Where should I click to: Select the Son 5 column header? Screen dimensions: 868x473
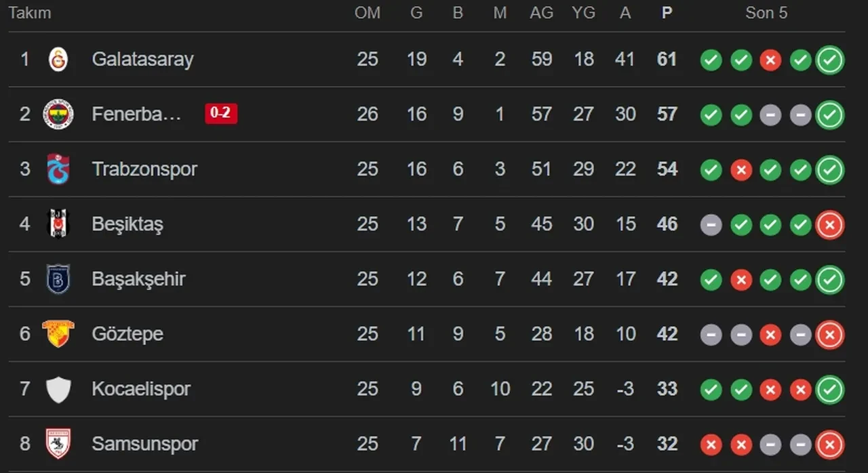766,12
